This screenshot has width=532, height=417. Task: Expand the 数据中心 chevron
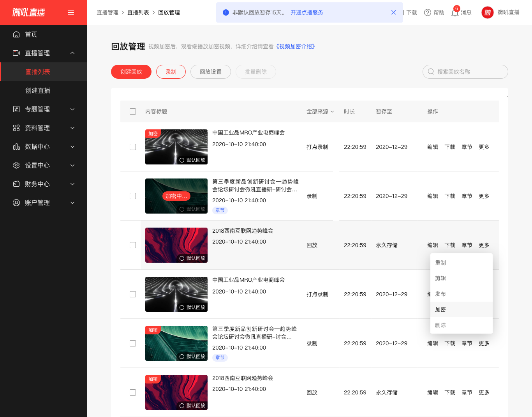click(72, 147)
